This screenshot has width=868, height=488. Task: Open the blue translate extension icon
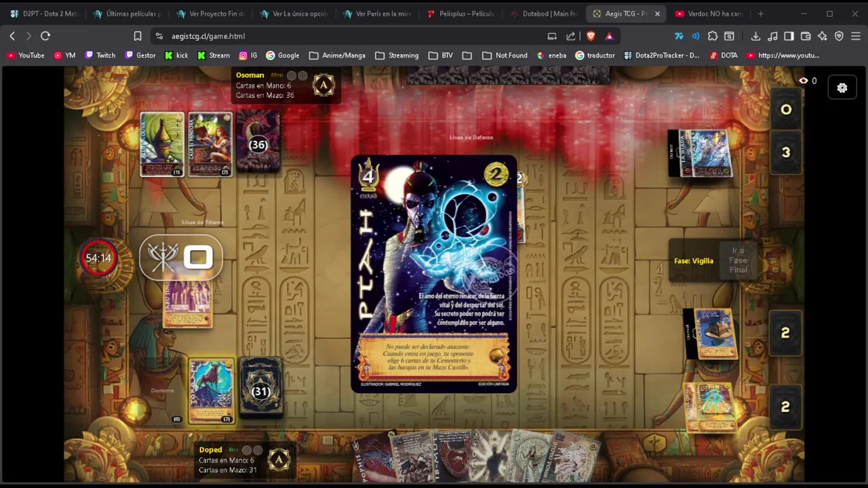tap(679, 36)
